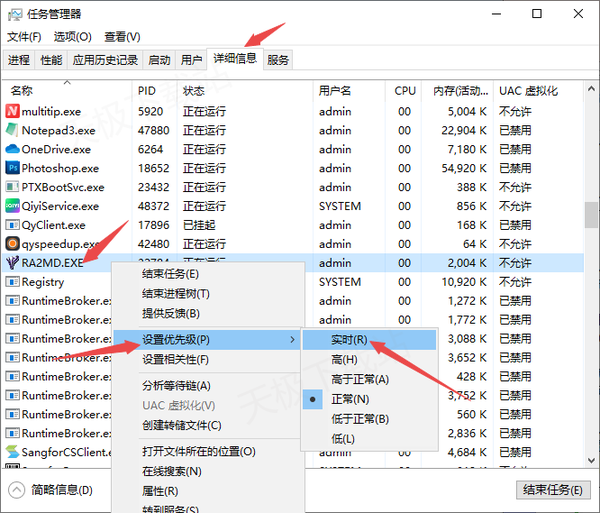Click the vertical scrollbar of process list
The width and height of the screenshot is (600, 513).
tap(591, 216)
